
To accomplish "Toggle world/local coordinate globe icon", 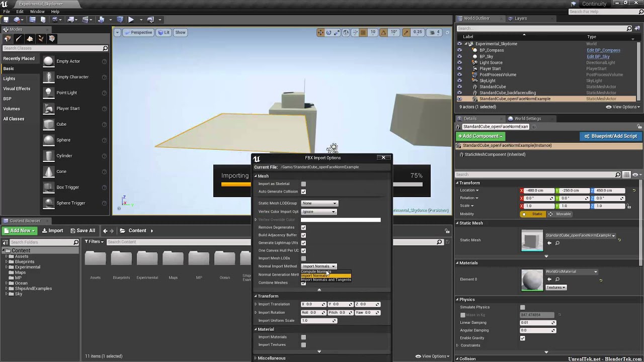I will (x=346, y=32).
